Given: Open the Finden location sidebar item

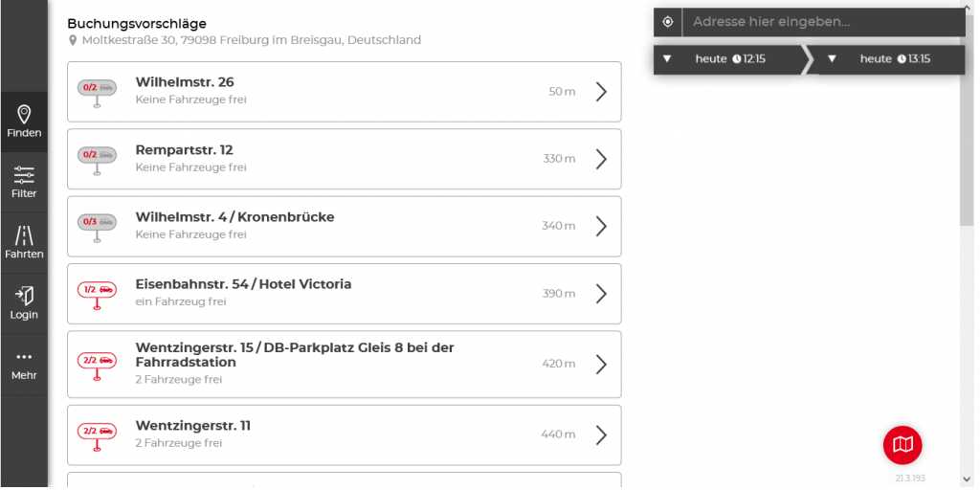Looking at the screenshot, I should (x=24, y=122).
